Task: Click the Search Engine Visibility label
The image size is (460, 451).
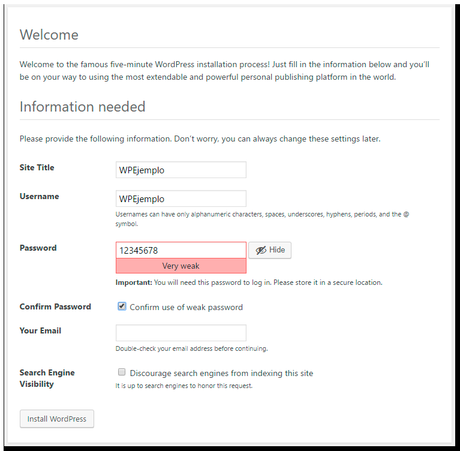Action: point(47,378)
